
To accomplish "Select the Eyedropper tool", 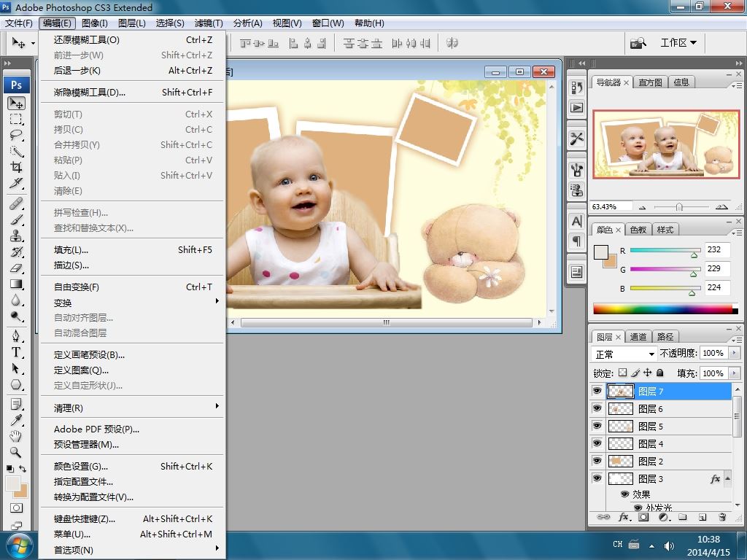I will (x=16, y=420).
